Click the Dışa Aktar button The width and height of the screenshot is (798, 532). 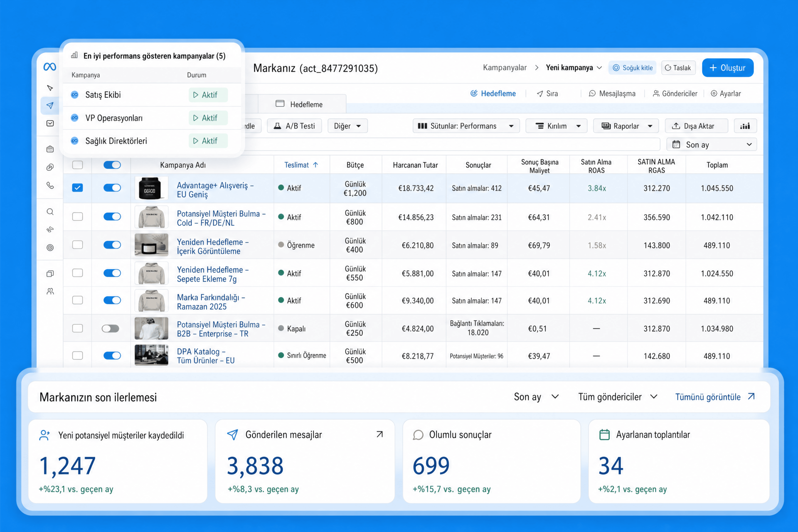pyautogui.click(x=696, y=126)
